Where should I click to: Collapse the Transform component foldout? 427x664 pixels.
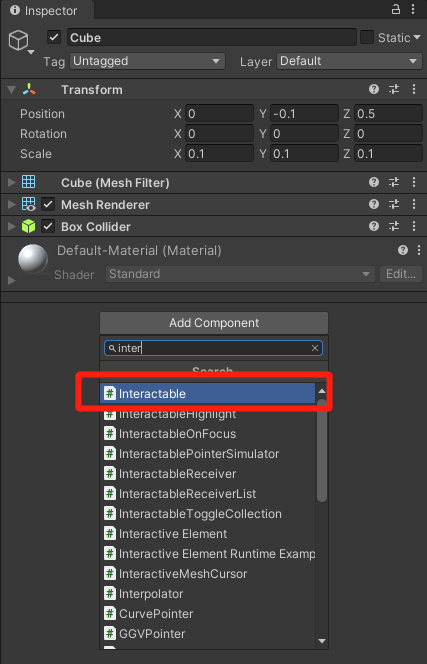click(x=11, y=89)
